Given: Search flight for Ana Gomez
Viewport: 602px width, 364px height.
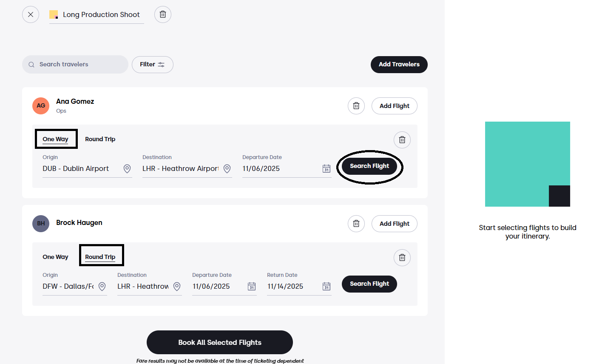Looking at the screenshot, I should 369,166.
